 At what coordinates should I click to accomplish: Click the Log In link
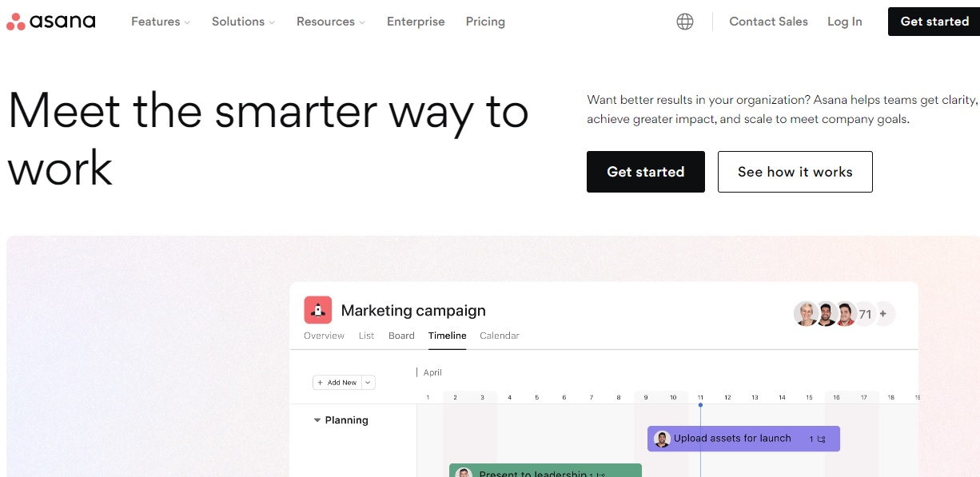(x=845, y=22)
